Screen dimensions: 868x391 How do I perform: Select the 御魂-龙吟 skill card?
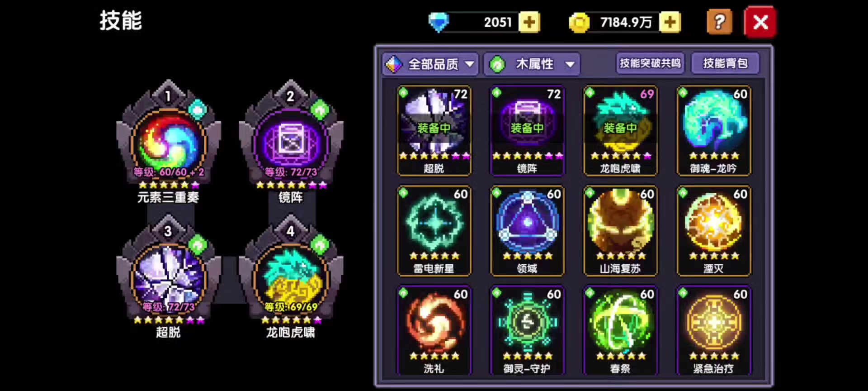click(x=713, y=130)
